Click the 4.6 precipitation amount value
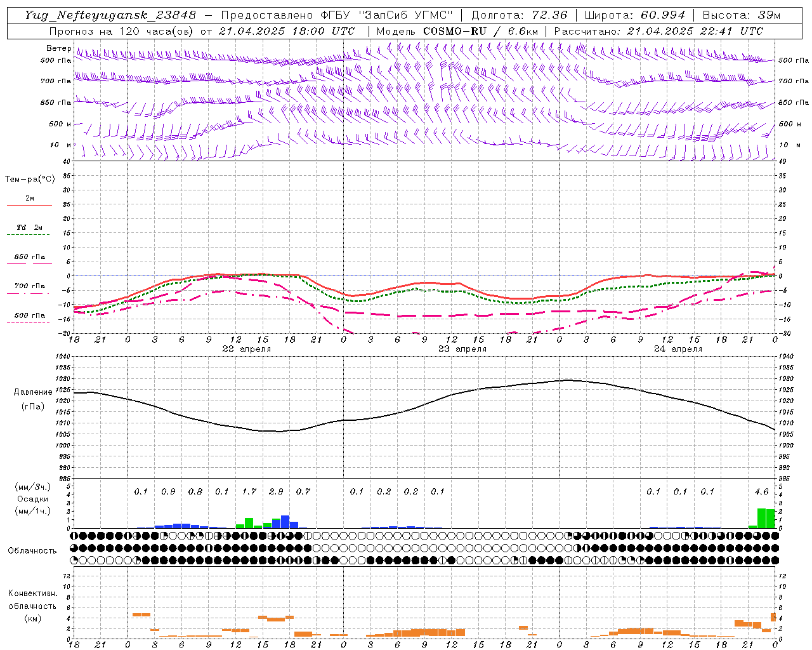Screen dimensions: 812x650 [x=762, y=491]
